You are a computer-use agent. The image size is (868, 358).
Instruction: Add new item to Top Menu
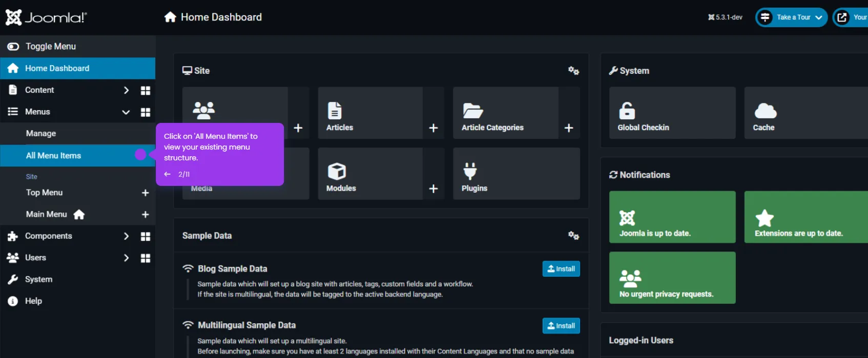pos(145,193)
